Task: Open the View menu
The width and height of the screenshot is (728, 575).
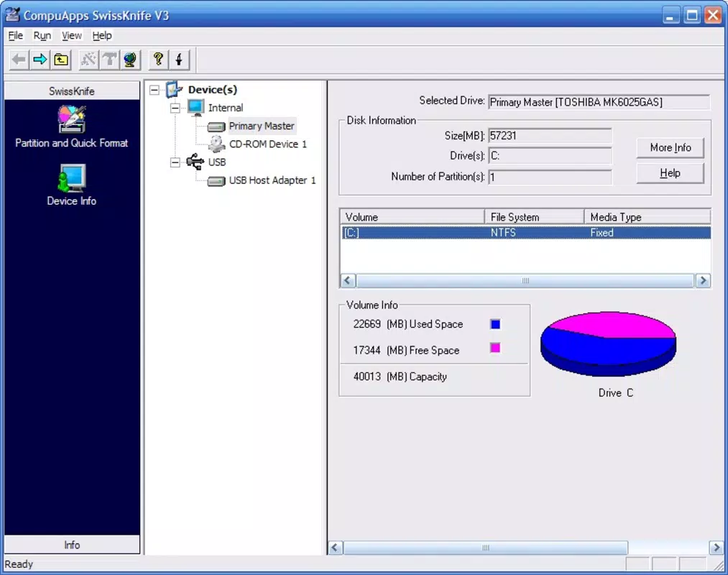Action: [71, 35]
